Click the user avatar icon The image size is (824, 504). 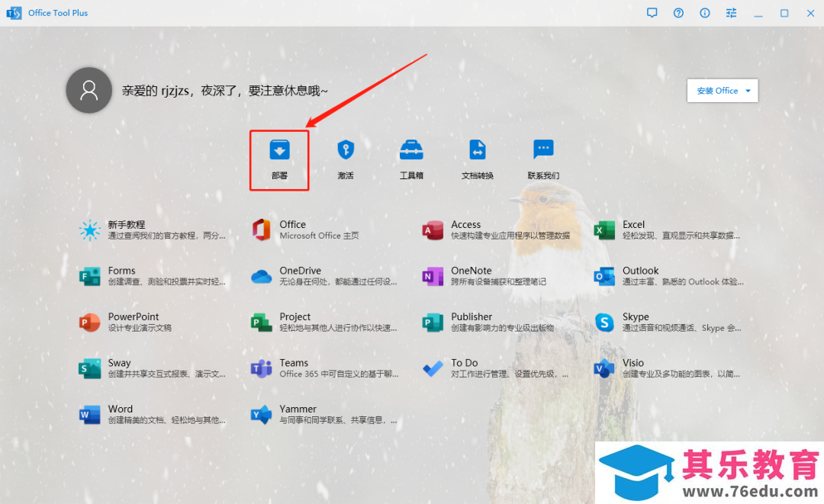click(x=89, y=90)
